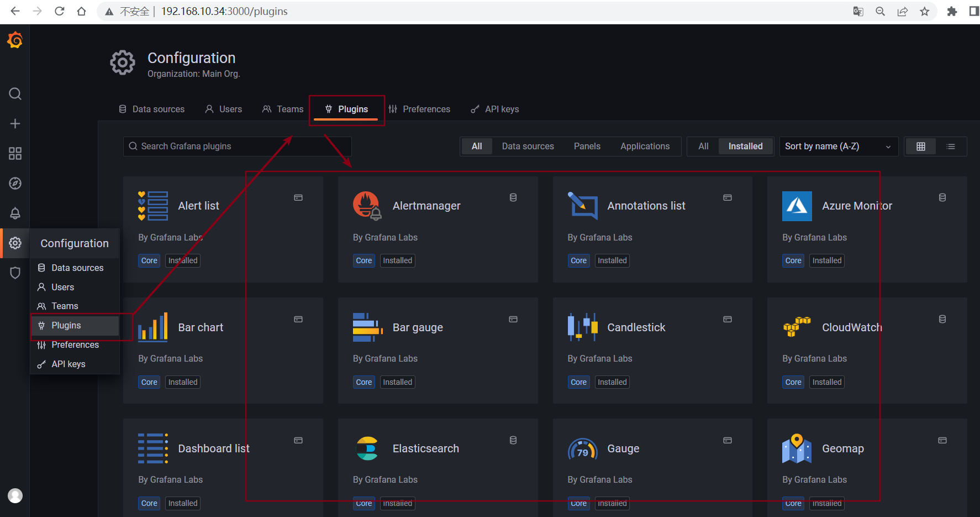Select Plugins in Configuration flyout menu
980x517 pixels.
pos(75,325)
